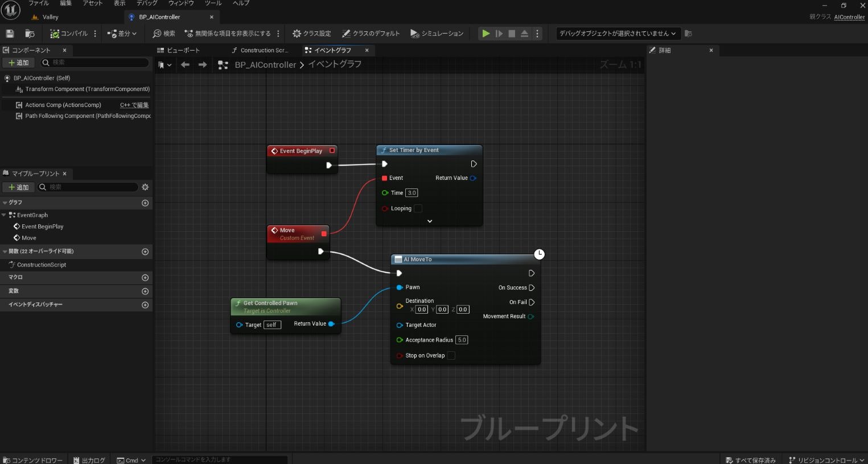Open the debug object selector dropdown
868x464 pixels.
pyautogui.click(x=618, y=34)
